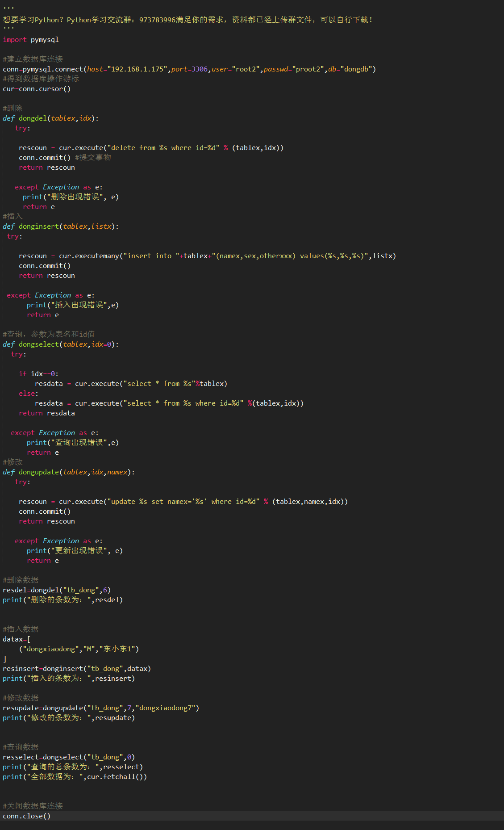Screen dimensions: 504x830
Task: Click the 'conn.close()' line
Action: pos(27,816)
